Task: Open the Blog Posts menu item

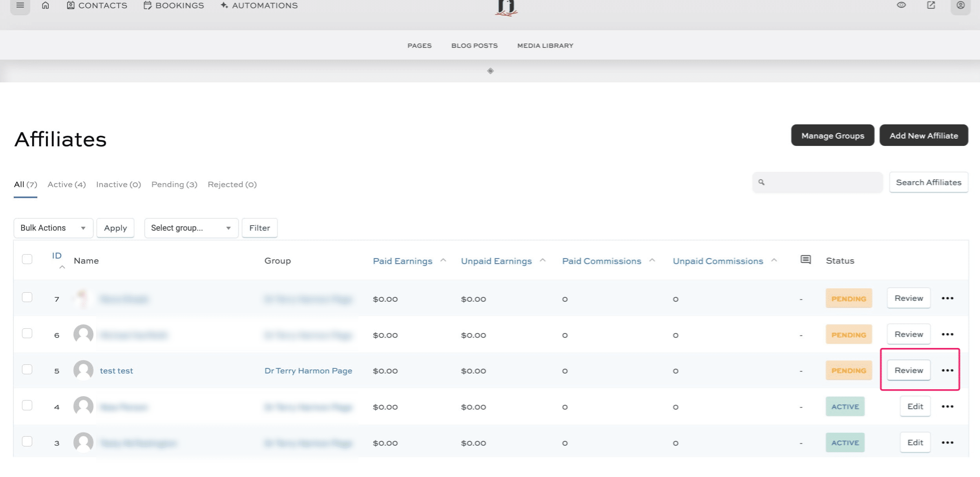Action: [474, 46]
